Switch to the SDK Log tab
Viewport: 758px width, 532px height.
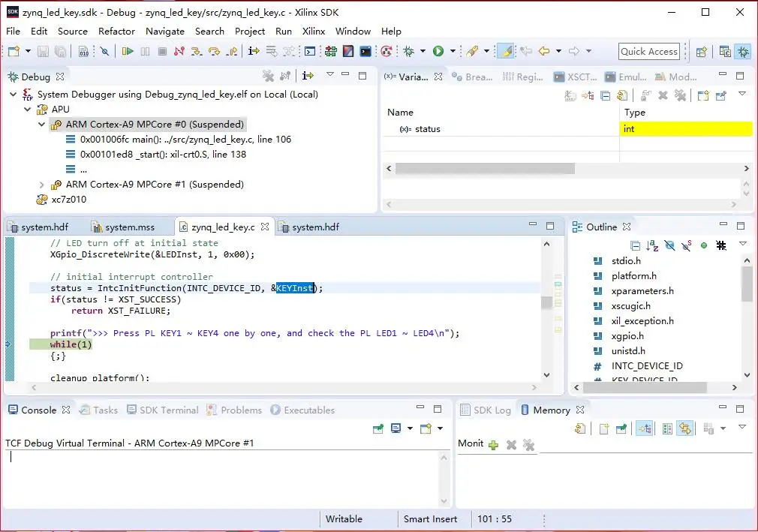[x=491, y=410]
